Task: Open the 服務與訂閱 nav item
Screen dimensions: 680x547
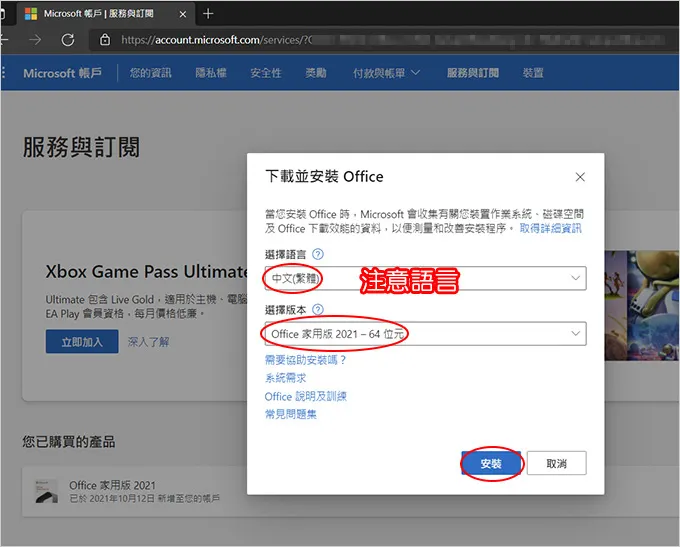Action: (x=473, y=73)
